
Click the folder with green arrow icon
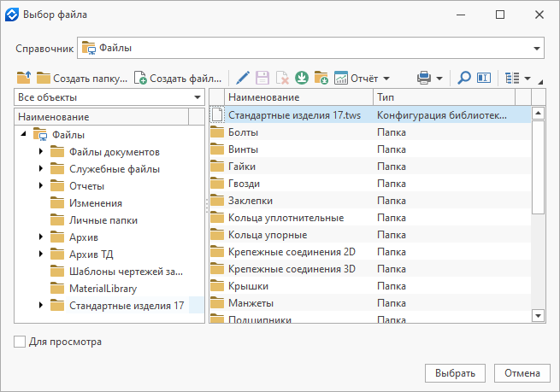tap(321, 78)
